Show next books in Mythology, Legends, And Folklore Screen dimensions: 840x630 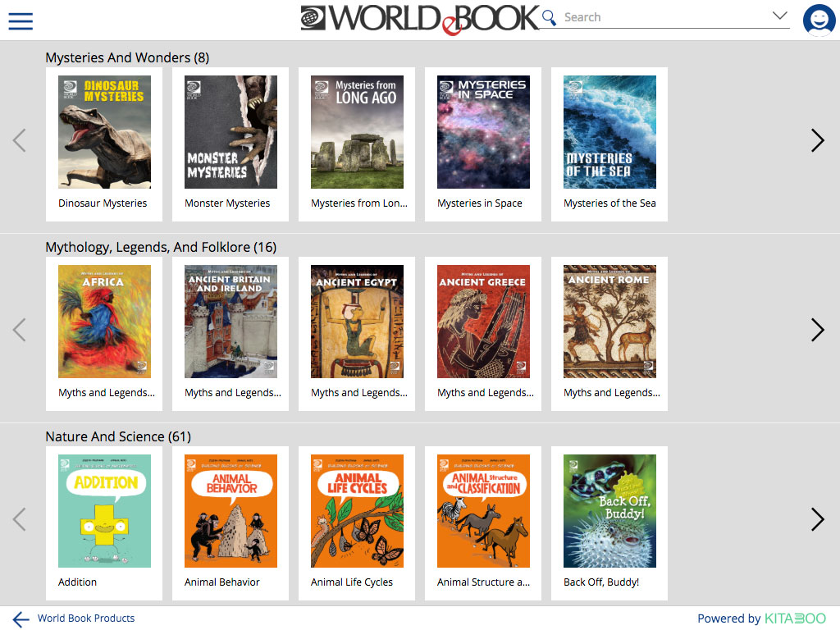tap(818, 330)
